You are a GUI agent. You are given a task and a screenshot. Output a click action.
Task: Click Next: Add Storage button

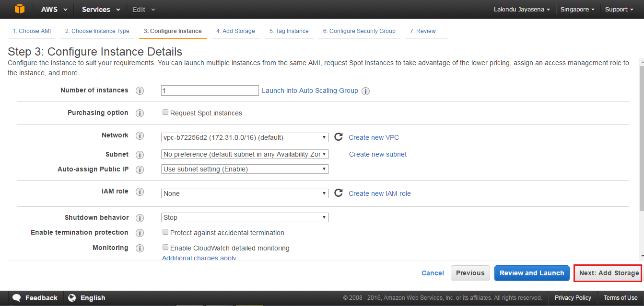point(609,273)
